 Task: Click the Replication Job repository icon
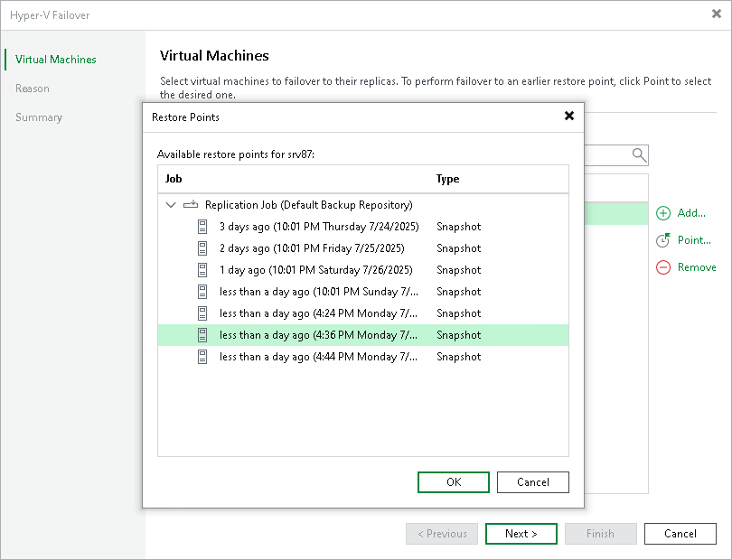(191, 204)
